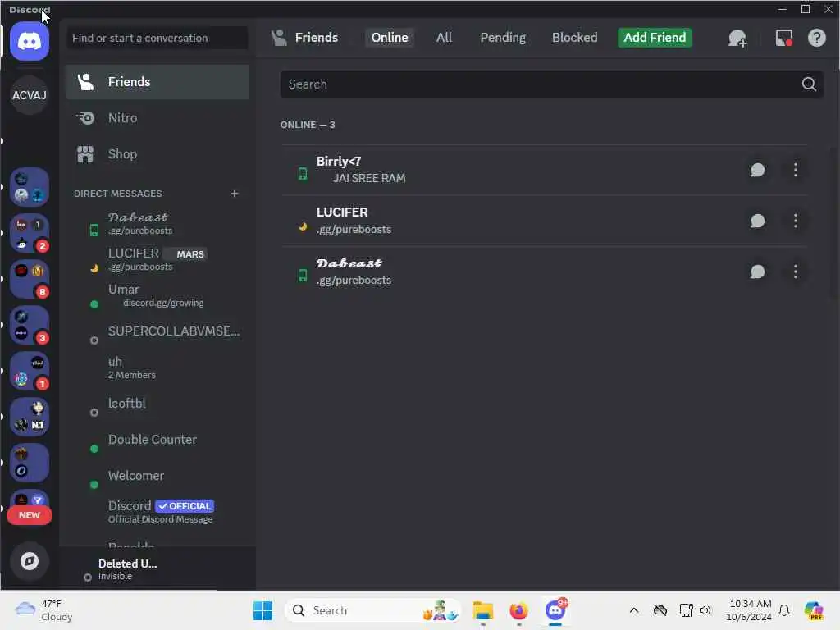Click the red NEW mentions indicator

30,515
